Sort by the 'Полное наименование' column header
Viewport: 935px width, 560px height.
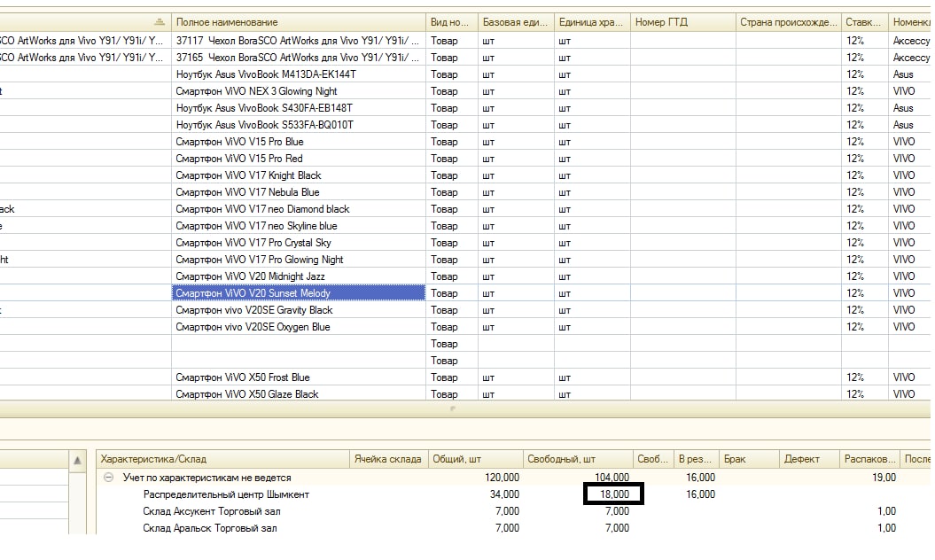pos(298,22)
